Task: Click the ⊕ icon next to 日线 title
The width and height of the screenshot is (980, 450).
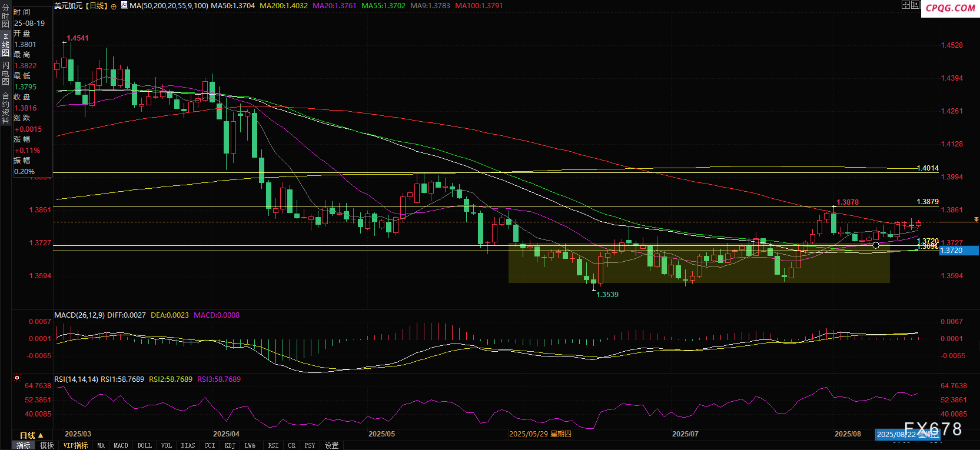Action: coord(114,6)
